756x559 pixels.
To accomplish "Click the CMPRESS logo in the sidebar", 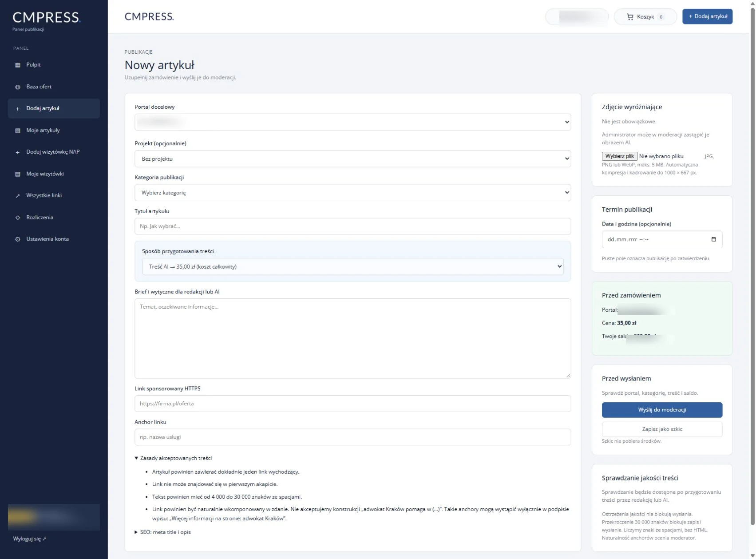I will pos(46,18).
